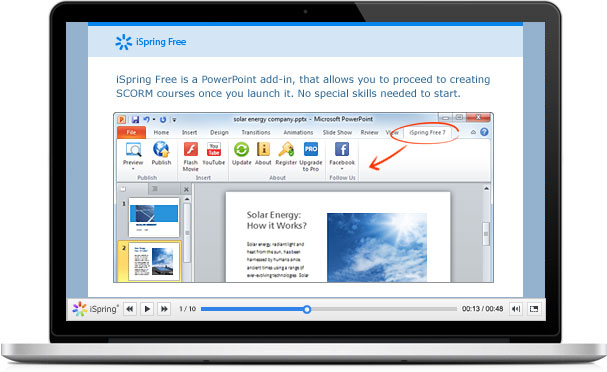The height and width of the screenshot is (372, 607).
Task: Click the playback progress slider handle
Action: 307,309
